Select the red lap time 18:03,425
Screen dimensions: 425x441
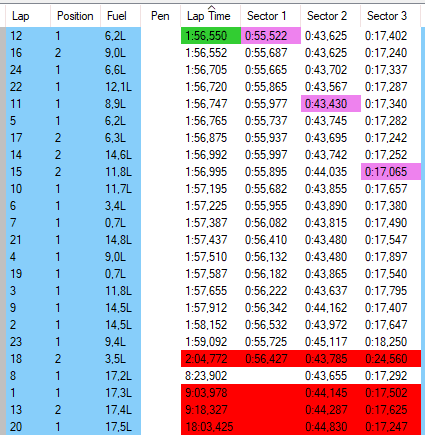click(209, 427)
